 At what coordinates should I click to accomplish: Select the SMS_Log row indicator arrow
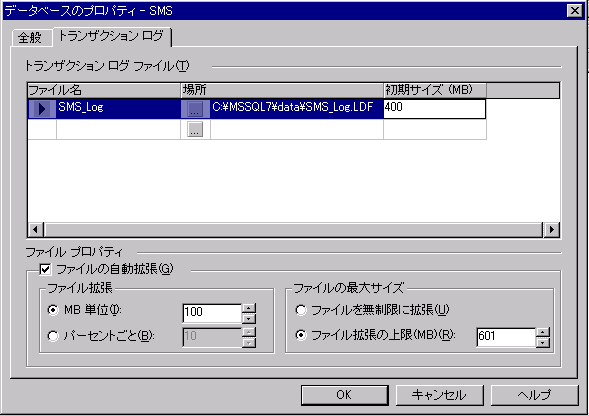coord(42,109)
